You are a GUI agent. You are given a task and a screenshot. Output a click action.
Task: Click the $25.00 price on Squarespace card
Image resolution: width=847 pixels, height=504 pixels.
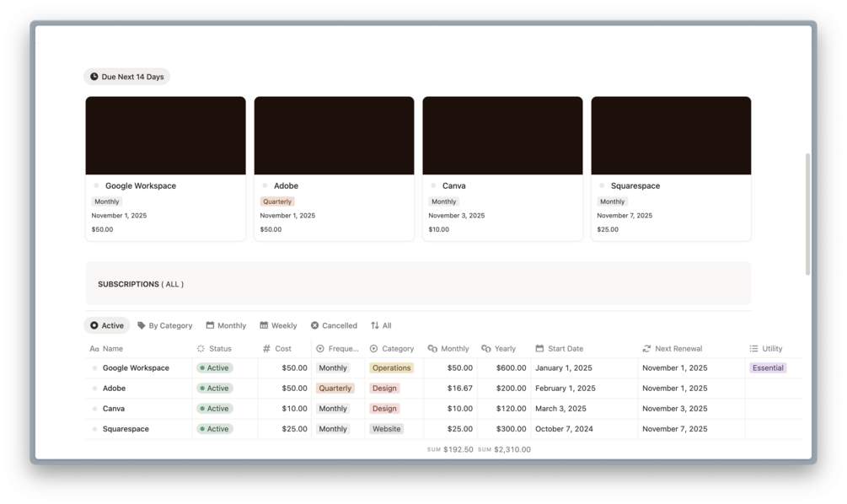point(608,229)
